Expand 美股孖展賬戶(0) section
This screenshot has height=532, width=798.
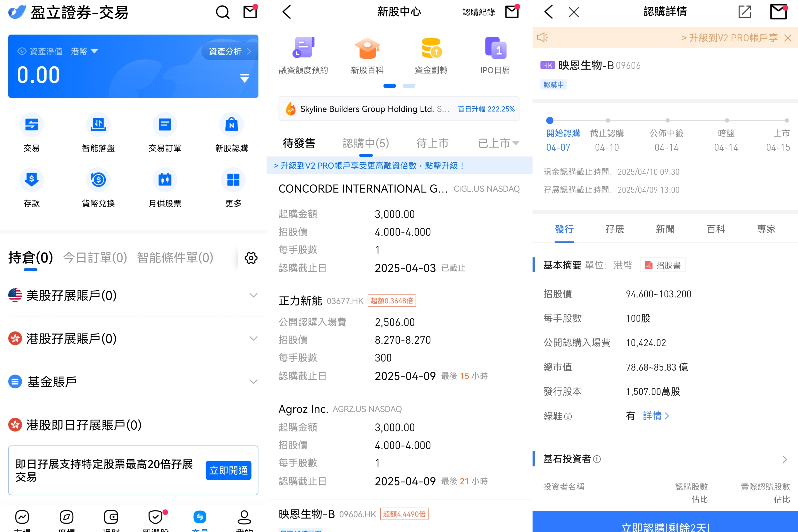pos(133,295)
